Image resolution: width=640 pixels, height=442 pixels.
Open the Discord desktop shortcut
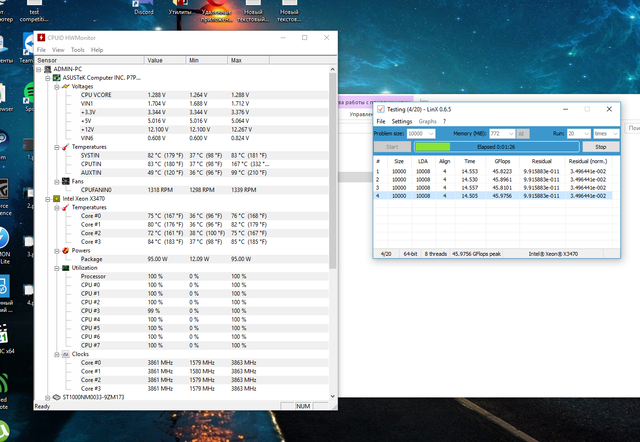[x=144, y=7]
